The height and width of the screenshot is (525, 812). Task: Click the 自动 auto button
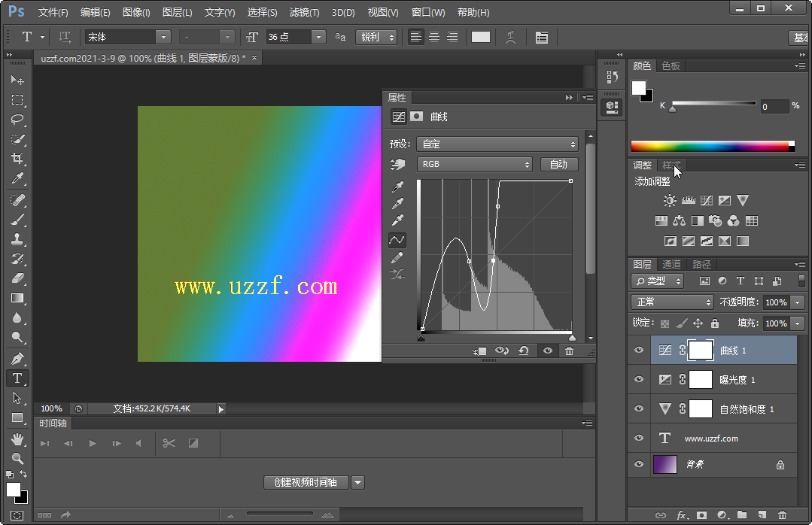(559, 164)
